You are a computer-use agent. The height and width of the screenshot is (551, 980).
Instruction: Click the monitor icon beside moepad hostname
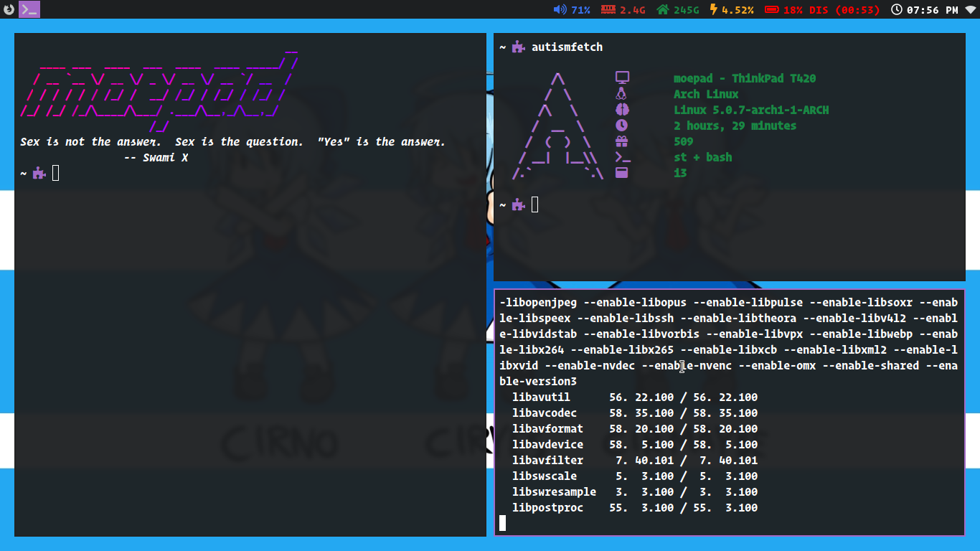pos(621,78)
